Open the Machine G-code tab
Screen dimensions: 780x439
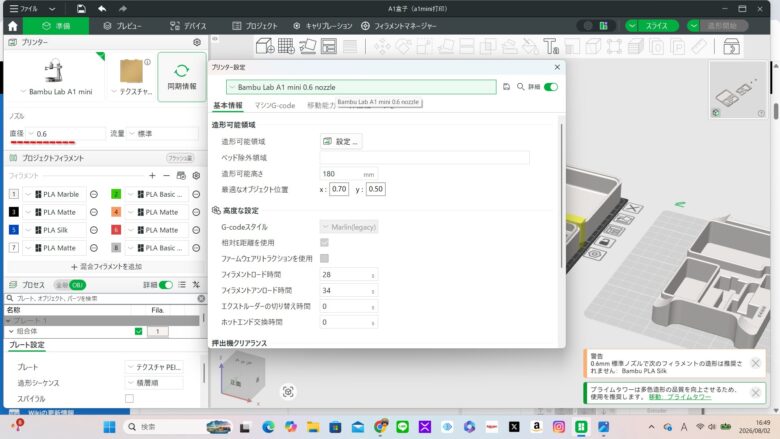coord(275,105)
